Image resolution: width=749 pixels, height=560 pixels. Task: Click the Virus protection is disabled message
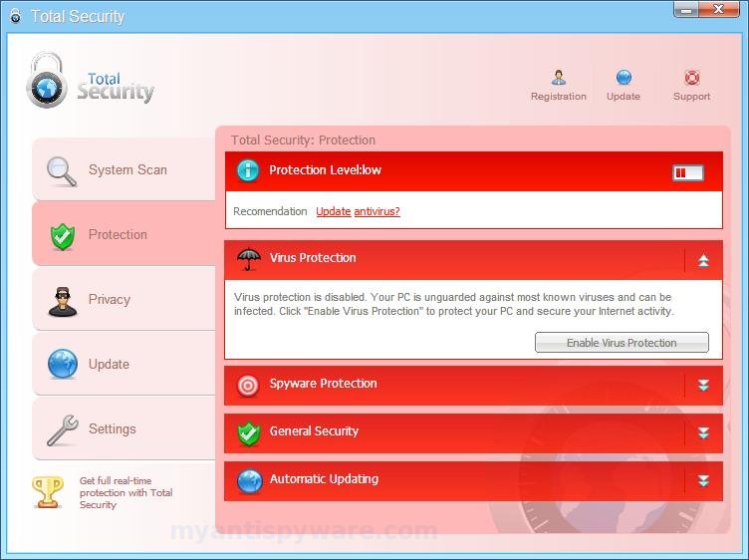coord(454,304)
